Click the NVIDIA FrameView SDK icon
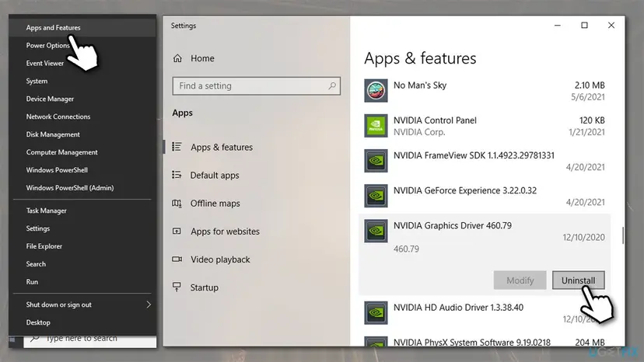 376,161
